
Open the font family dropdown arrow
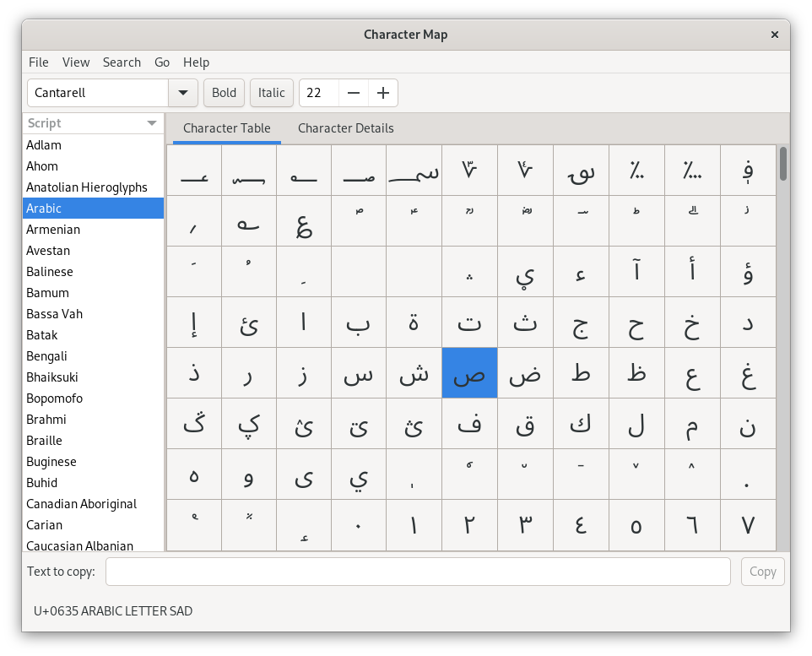click(x=183, y=93)
